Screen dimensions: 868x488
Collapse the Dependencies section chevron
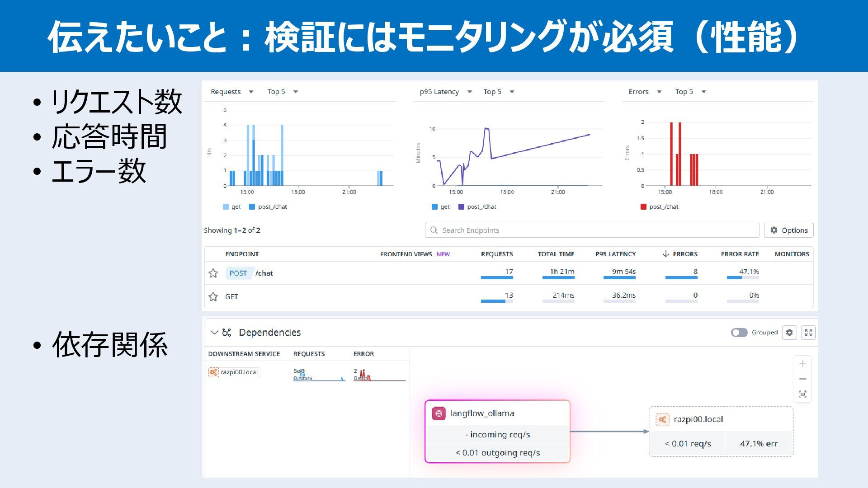click(214, 333)
